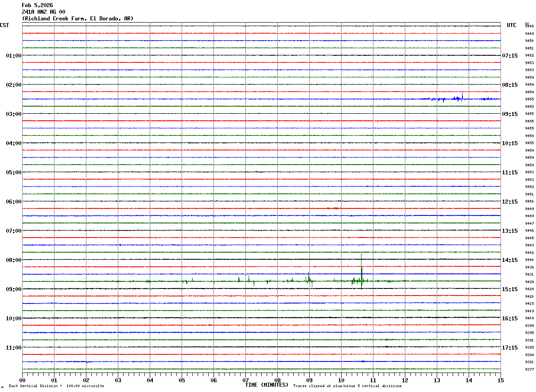Select the 11:00 CST row label
536x392 pixels.
click(13, 348)
